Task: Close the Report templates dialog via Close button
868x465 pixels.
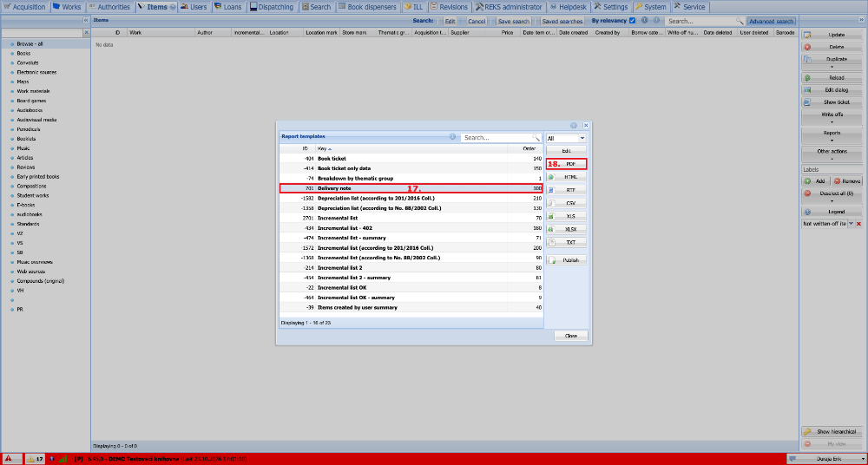Action: pos(571,336)
